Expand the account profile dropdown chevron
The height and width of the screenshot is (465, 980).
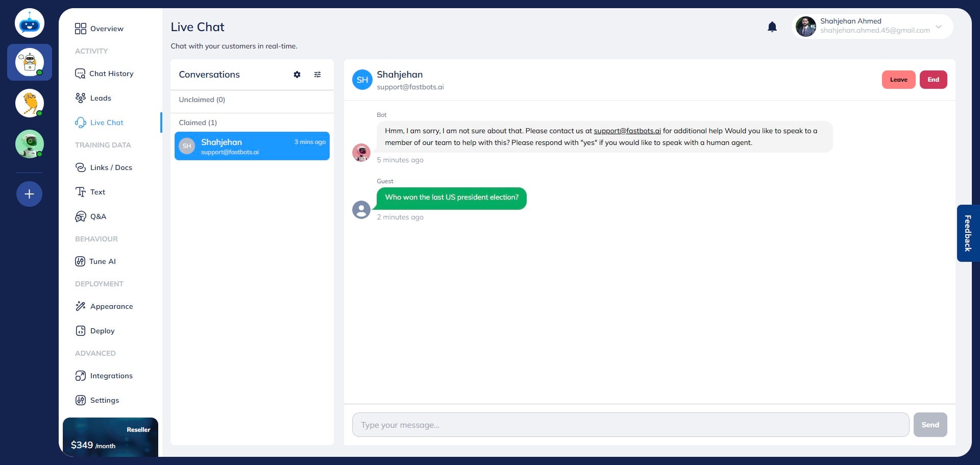(x=938, y=27)
